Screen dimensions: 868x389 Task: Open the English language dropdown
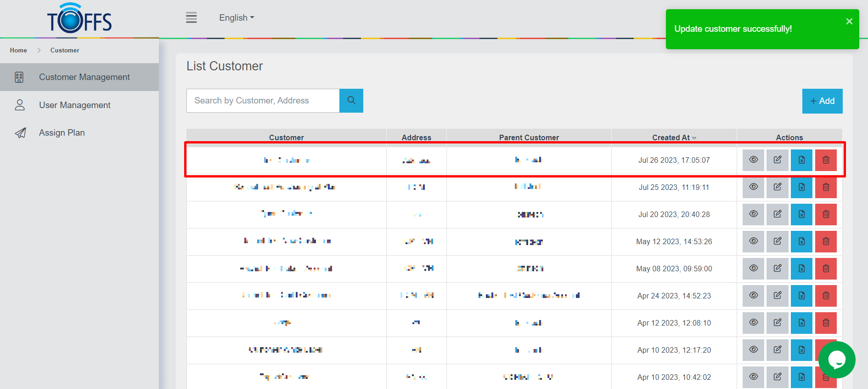tap(237, 18)
